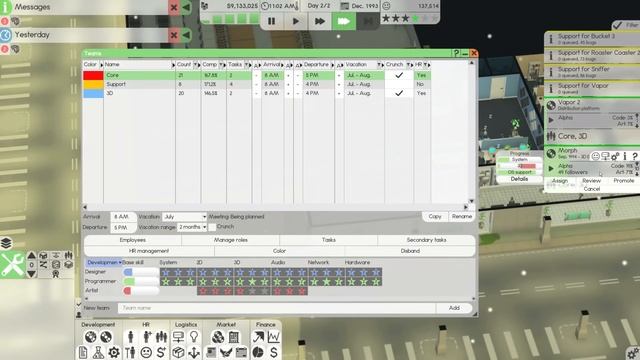Click the normal speed play button
This screenshot has width=640, height=360.
point(296,21)
